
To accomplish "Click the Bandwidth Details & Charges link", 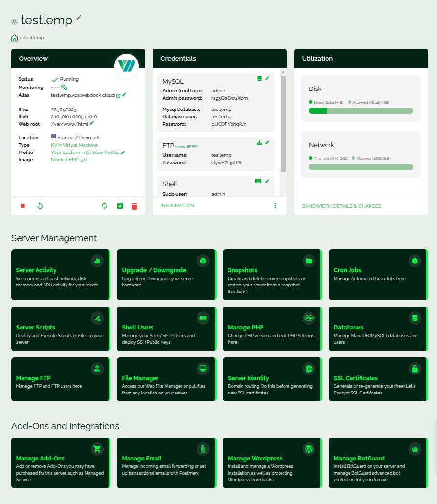I will [x=341, y=206].
